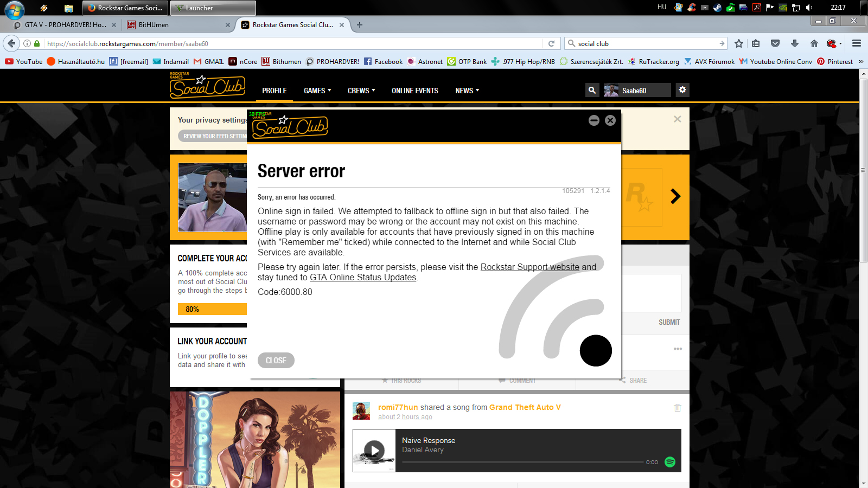Go to the Social Club logo home in the site header
868x488 pixels.
pyautogui.click(x=207, y=86)
